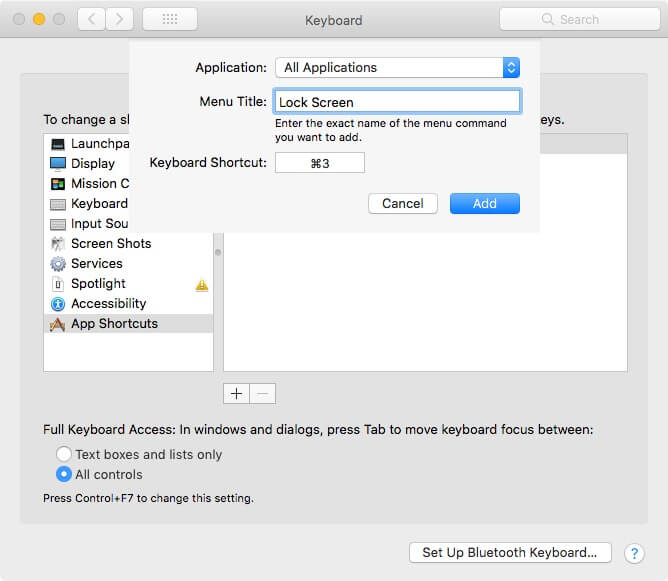This screenshot has width=668, height=581.
Task: Click the Input Sources icon
Action: [x=58, y=224]
